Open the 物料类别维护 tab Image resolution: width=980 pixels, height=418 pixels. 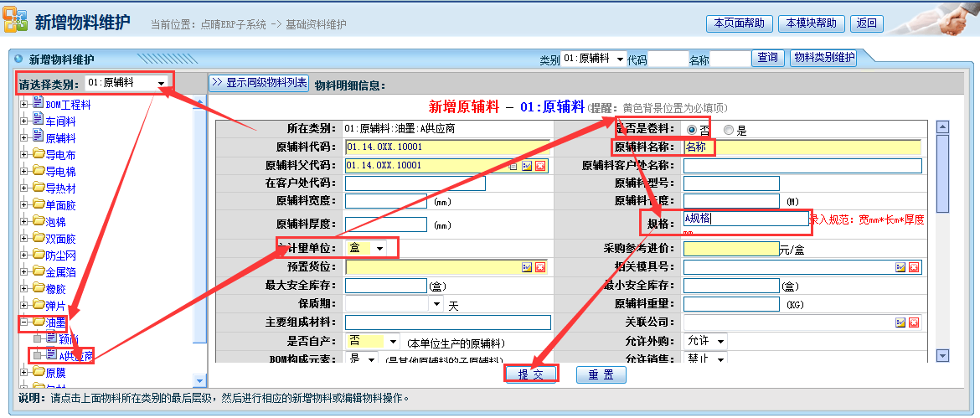[824, 58]
